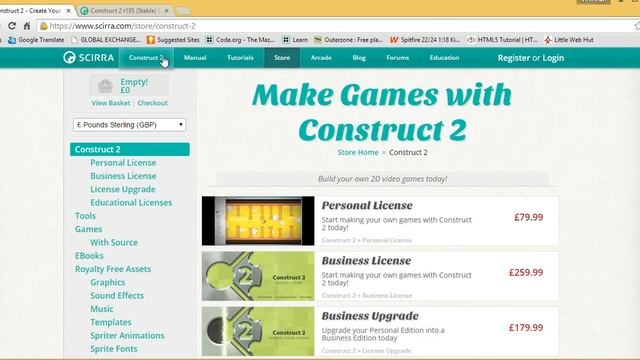Open Business Upgrade product title
Screen dimensions: 640x360
[x=370, y=316]
